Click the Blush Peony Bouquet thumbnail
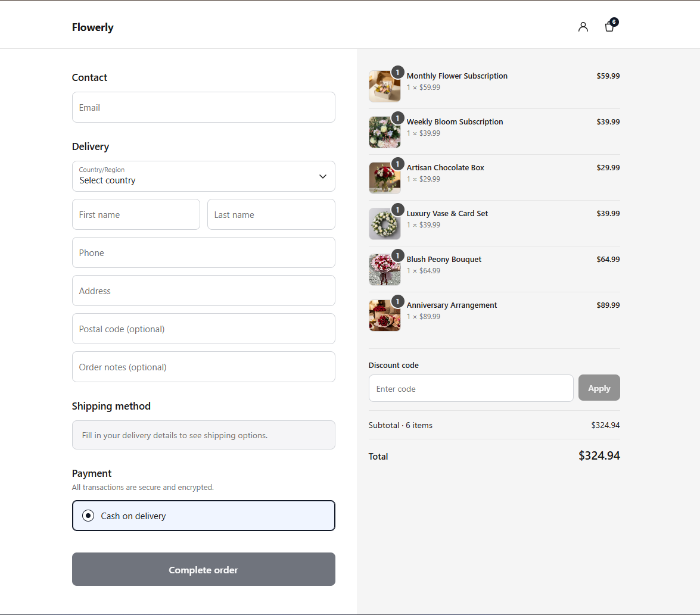This screenshot has height=615, width=700. [384, 270]
